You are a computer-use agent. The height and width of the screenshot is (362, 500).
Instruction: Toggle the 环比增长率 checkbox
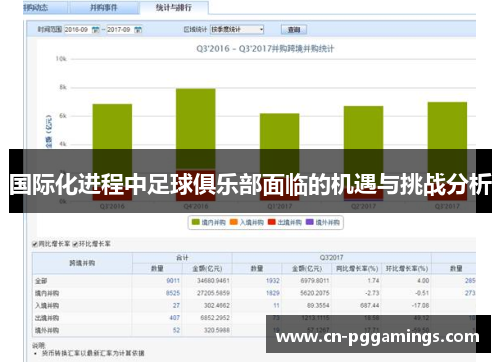pyautogui.click(x=75, y=244)
